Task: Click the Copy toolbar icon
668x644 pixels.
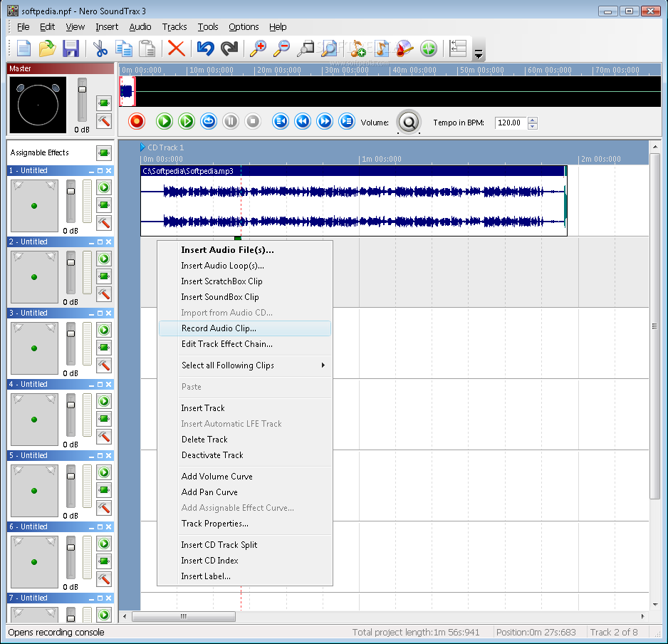Action: click(124, 48)
